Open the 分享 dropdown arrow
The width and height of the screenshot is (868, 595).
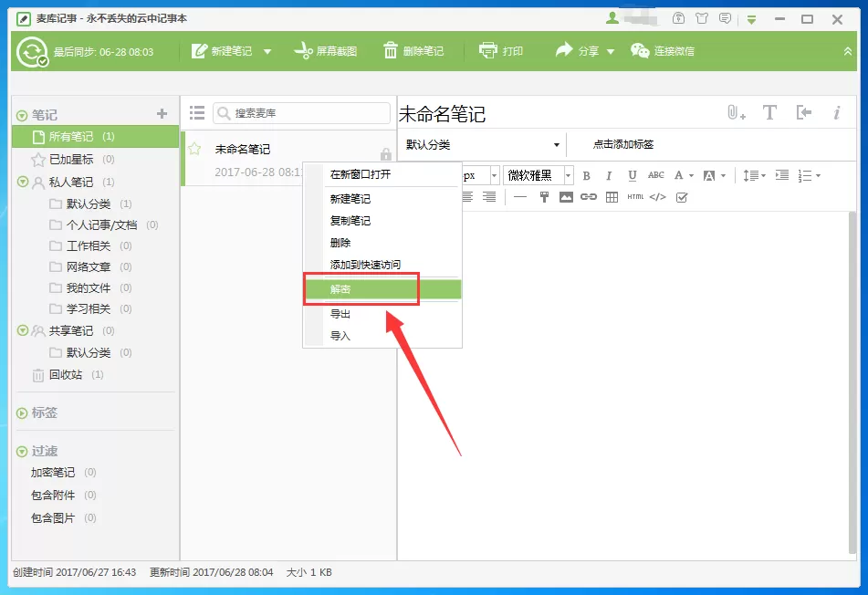click(611, 51)
